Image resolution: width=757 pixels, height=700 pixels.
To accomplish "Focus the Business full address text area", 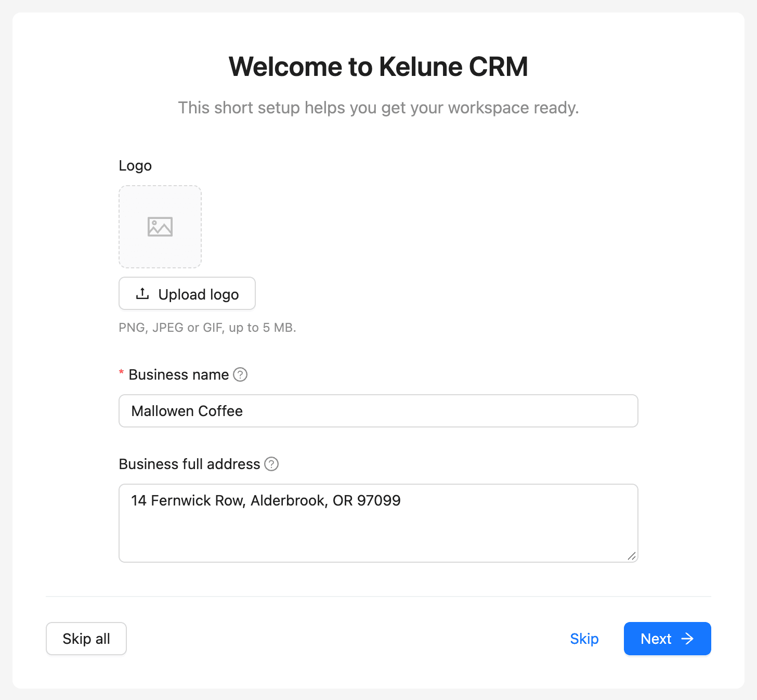I will (379, 523).
